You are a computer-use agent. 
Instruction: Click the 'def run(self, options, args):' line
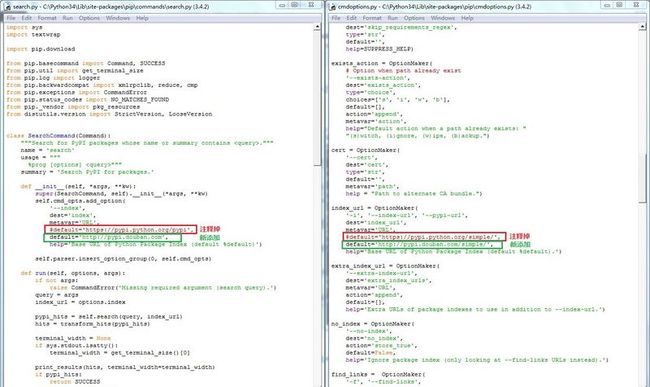[73, 273]
